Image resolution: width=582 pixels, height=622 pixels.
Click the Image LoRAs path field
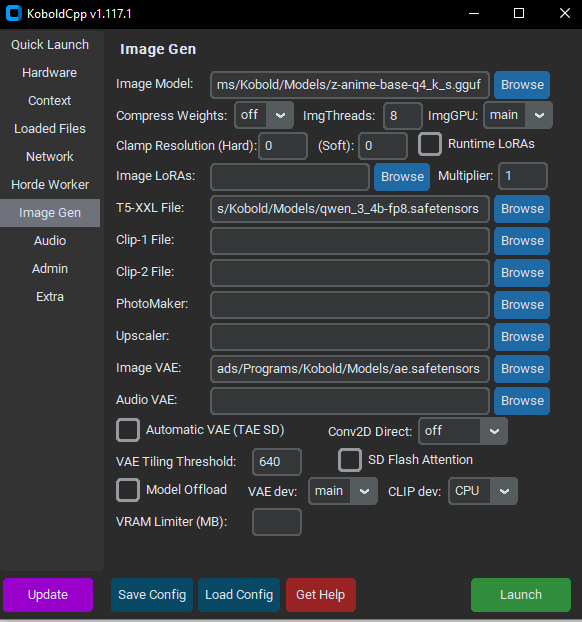tap(290, 177)
